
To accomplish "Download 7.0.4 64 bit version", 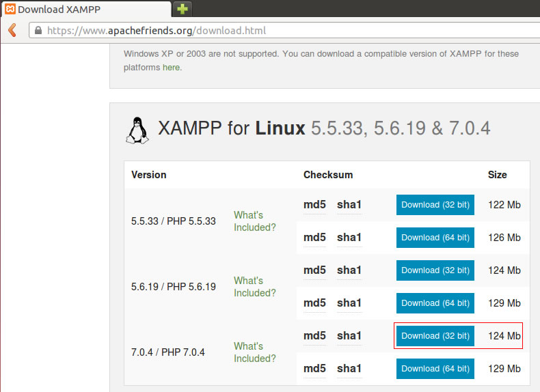I will [x=435, y=369].
